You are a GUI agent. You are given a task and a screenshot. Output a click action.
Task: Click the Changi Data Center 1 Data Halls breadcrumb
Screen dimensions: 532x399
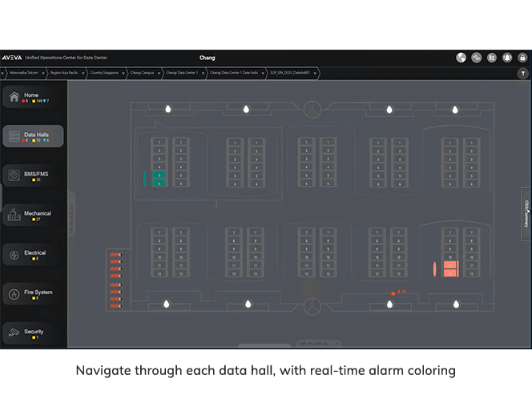pyautogui.click(x=234, y=73)
